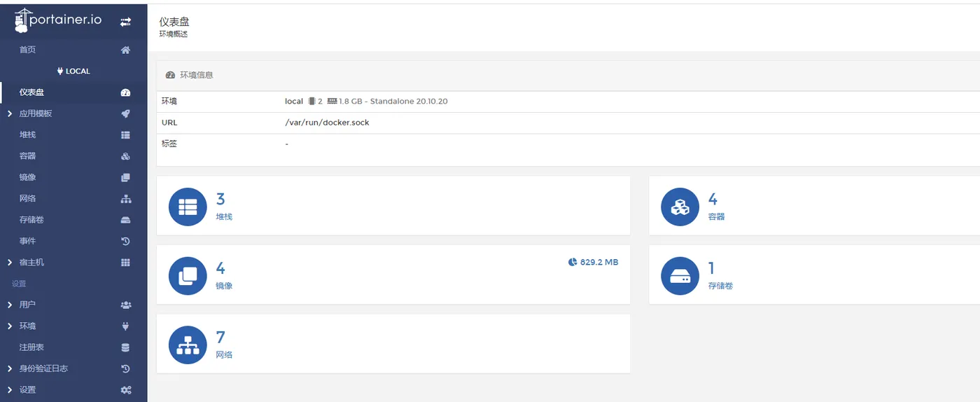The width and height of the screenshot is (980, 402).
Task: Click the gauge icon in 环境信息 header
Action: (x=170, y=75)
